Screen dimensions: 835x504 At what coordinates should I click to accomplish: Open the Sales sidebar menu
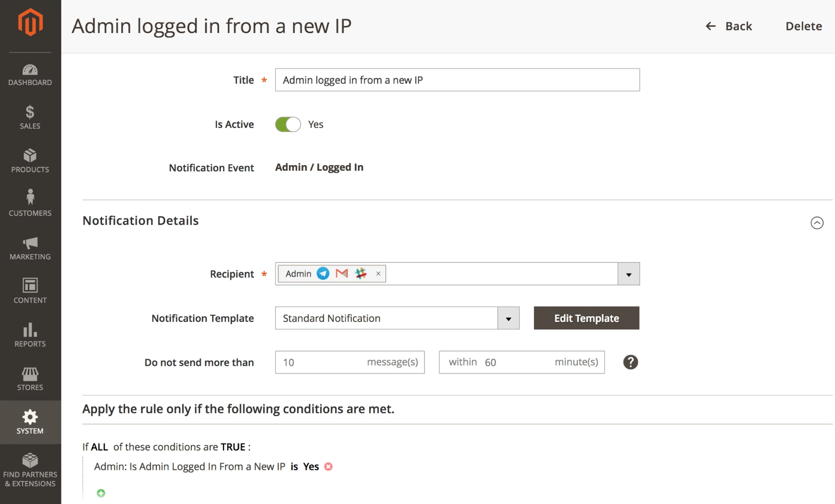pos(30,117)
